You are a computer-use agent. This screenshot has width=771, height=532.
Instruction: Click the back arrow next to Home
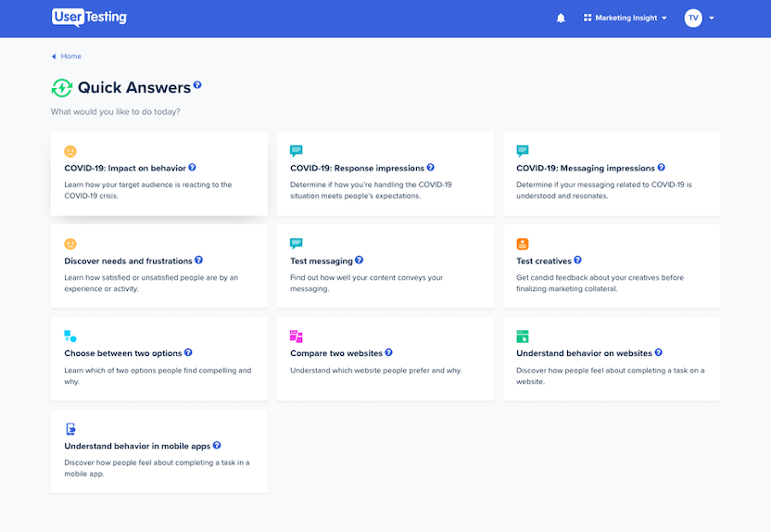(x=54, y=57)
